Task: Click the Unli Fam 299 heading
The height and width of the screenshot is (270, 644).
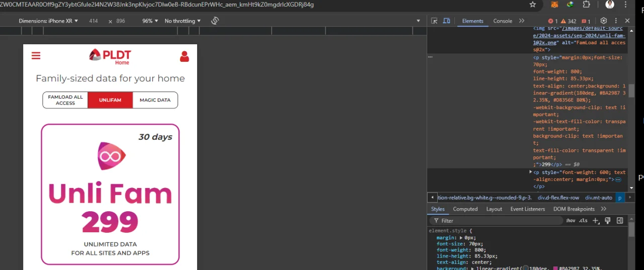Action: coord(110,207)
